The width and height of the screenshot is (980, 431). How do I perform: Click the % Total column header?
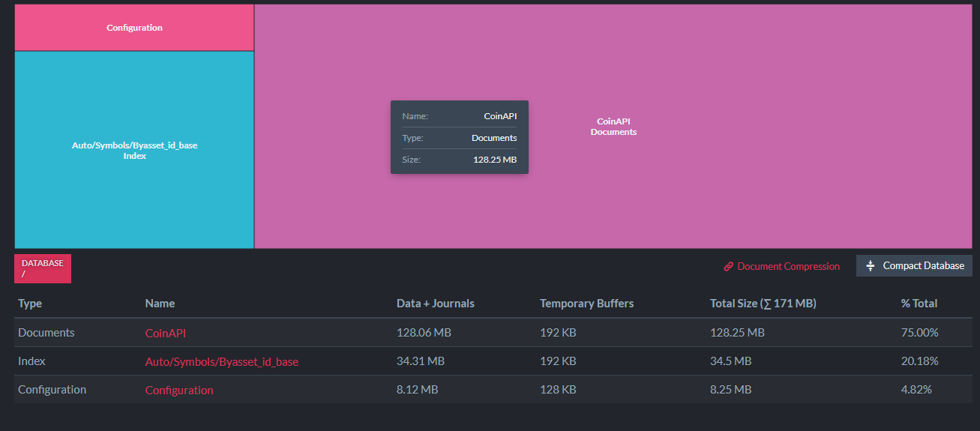click(x=919, y=304)
